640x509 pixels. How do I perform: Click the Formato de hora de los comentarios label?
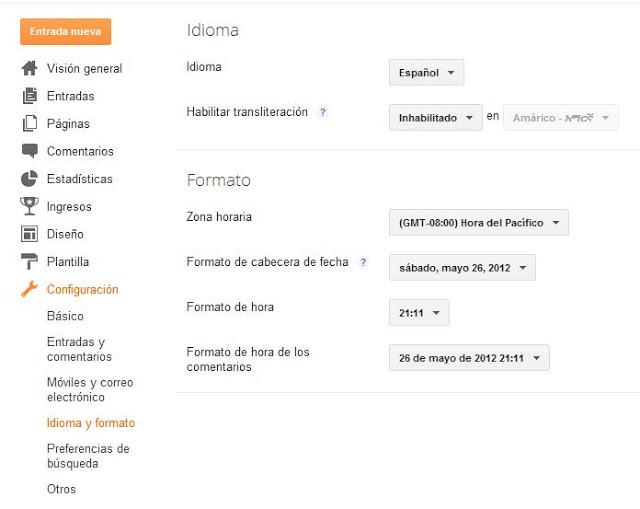[x=248, y=359]
